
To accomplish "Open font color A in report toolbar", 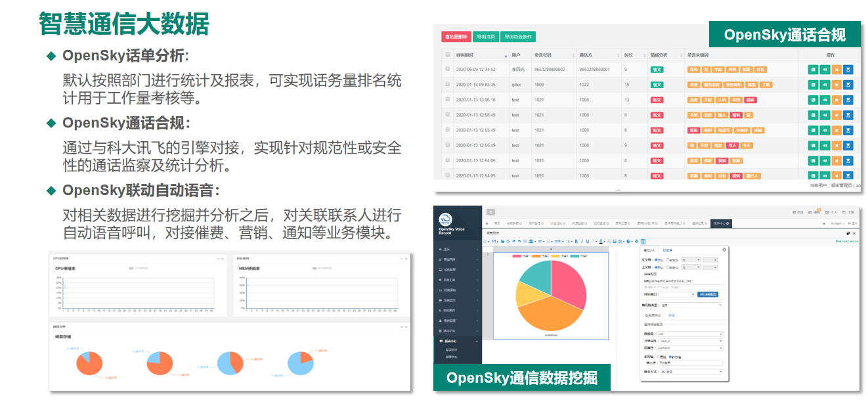I will pos(601,241).
